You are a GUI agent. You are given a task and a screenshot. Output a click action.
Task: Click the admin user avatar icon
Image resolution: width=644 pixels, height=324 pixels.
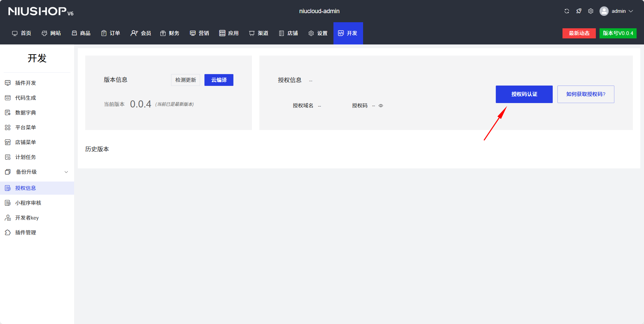pyautogui.click(x=604, y=11)
